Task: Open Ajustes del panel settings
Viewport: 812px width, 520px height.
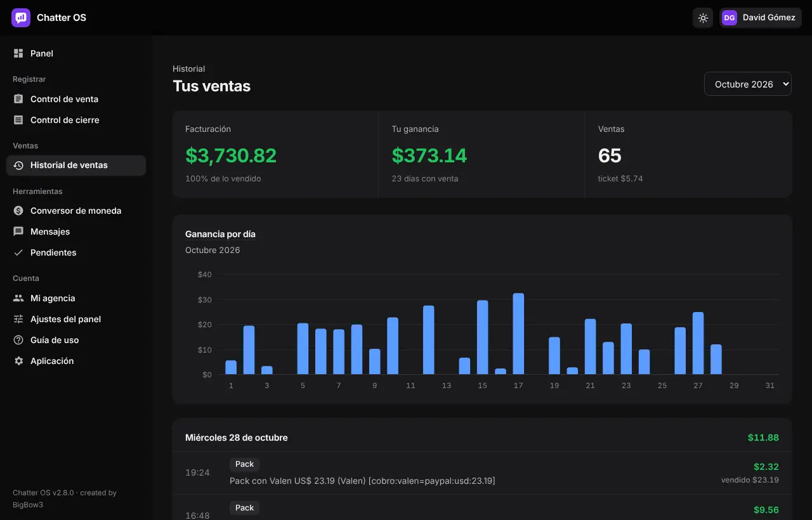Action: click(x=76, y=319)
